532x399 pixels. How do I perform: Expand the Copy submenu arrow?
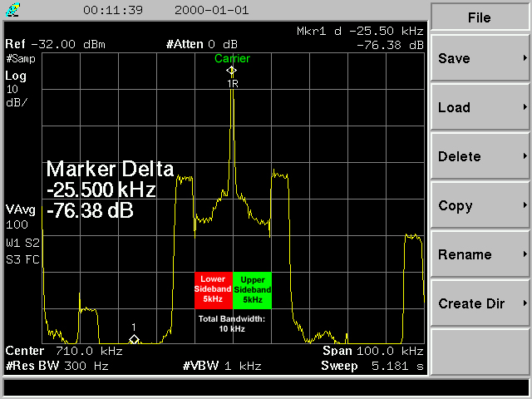coord(525,205)
